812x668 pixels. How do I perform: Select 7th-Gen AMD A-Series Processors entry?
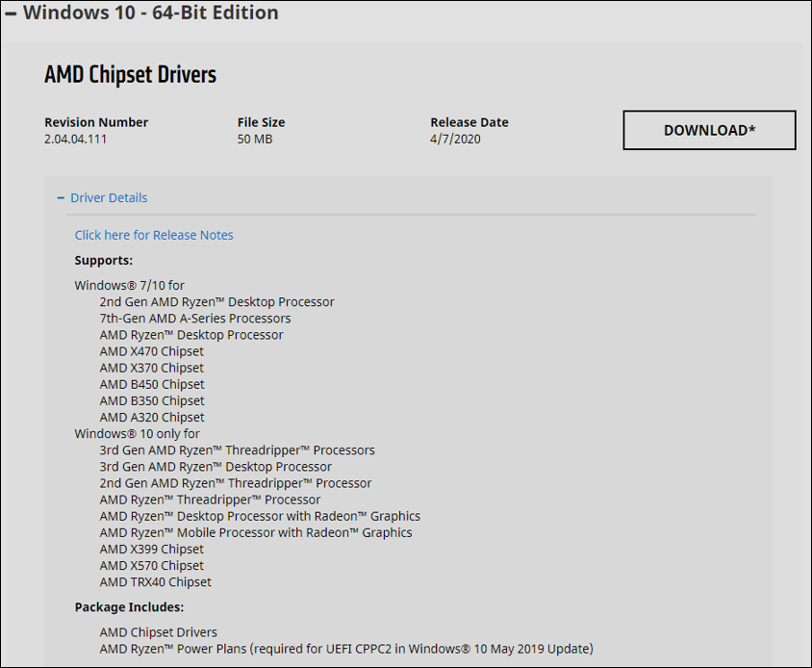tap(195, 319)
